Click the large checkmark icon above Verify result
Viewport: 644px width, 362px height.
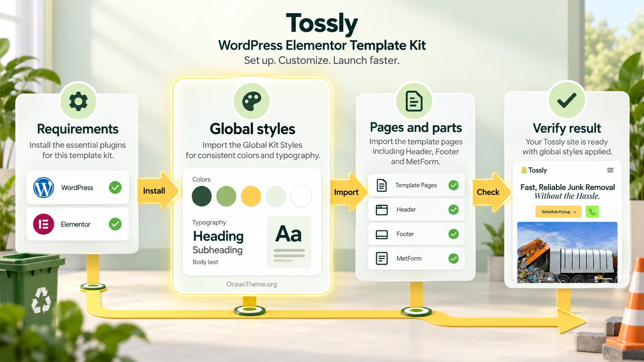[x=567, y=100]
